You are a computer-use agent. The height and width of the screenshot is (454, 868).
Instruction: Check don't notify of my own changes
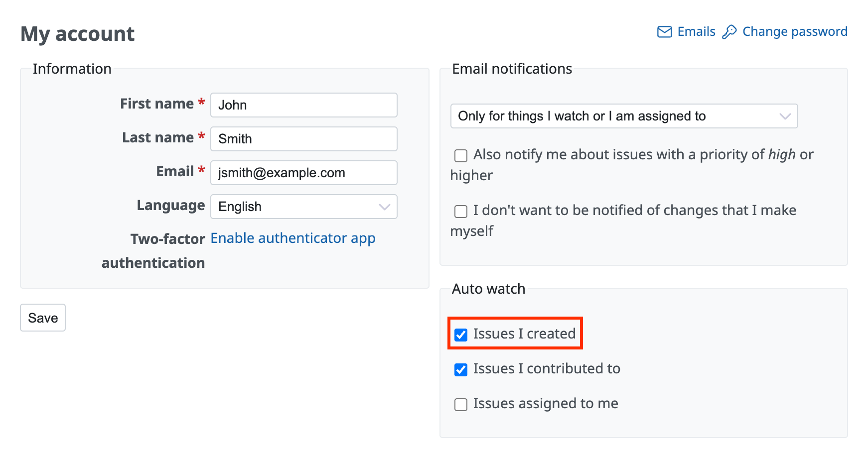point(461,212)
